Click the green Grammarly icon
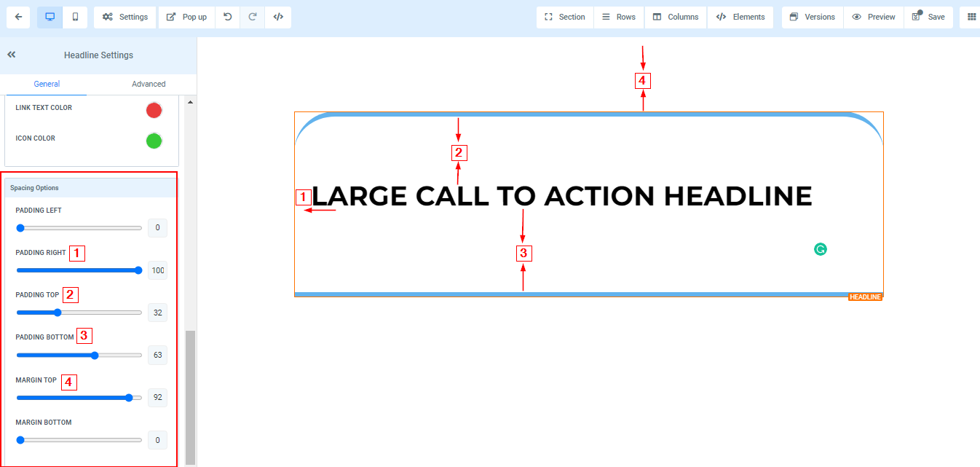This screenshot has height=467, width=980. click(x=821, y=249)
